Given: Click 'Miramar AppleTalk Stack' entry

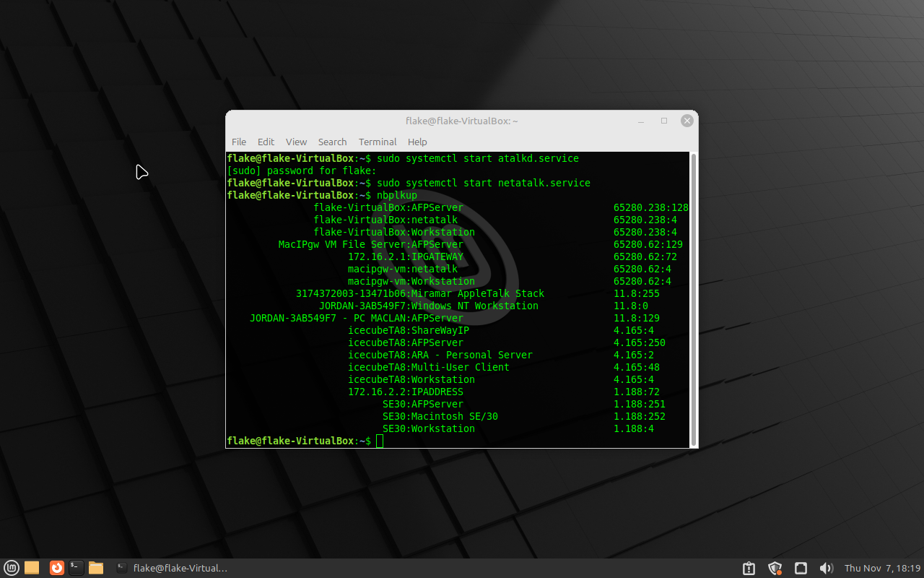Looking at the screenshot, I should click(x=478, y=293).
